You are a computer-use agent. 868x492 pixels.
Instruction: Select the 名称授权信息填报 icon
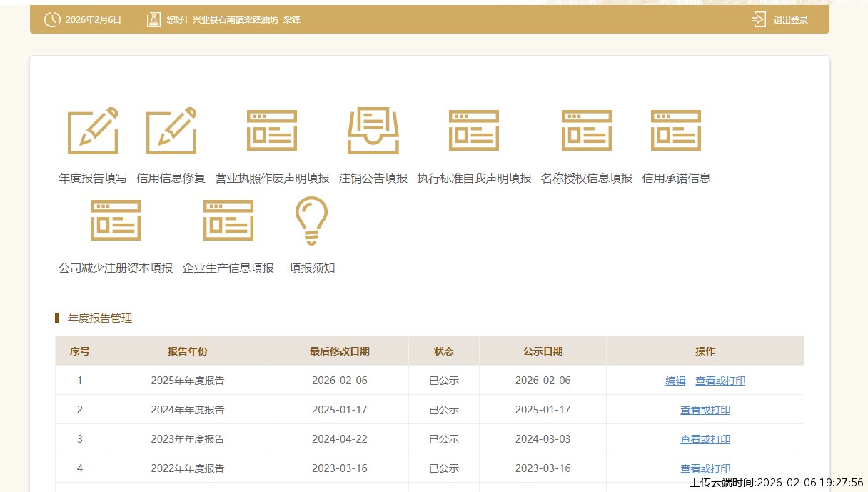587,131
